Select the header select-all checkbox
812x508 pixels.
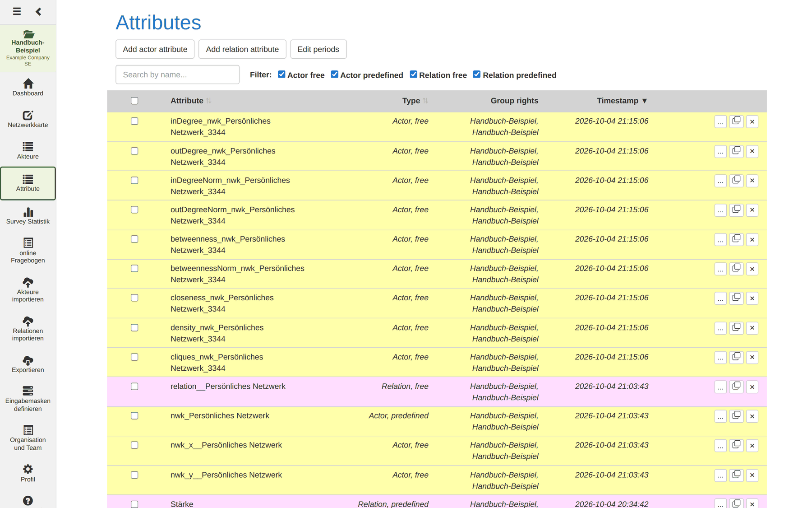(134, 101)
